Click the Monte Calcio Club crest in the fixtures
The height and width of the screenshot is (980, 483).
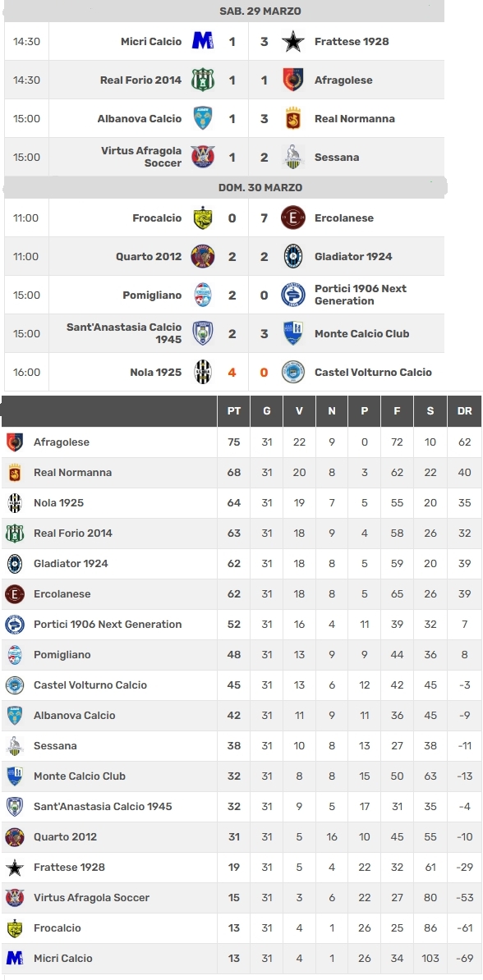click(x=292, y=333)
